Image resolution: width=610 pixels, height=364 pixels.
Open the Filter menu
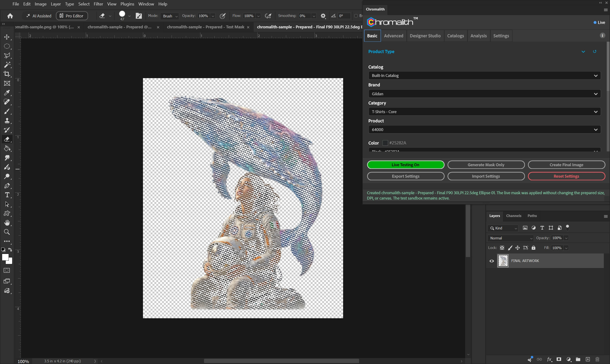click(x=98, y=4)
